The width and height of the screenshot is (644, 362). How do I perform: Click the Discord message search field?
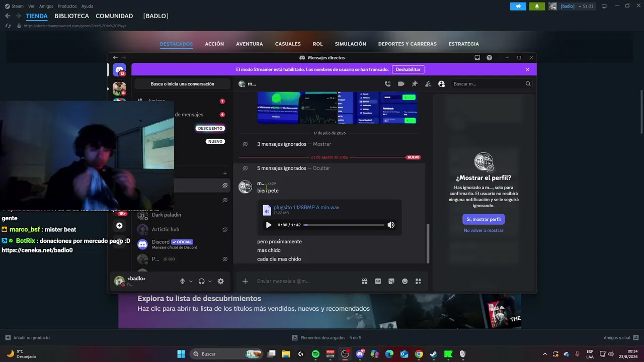[x=491, y=84]
